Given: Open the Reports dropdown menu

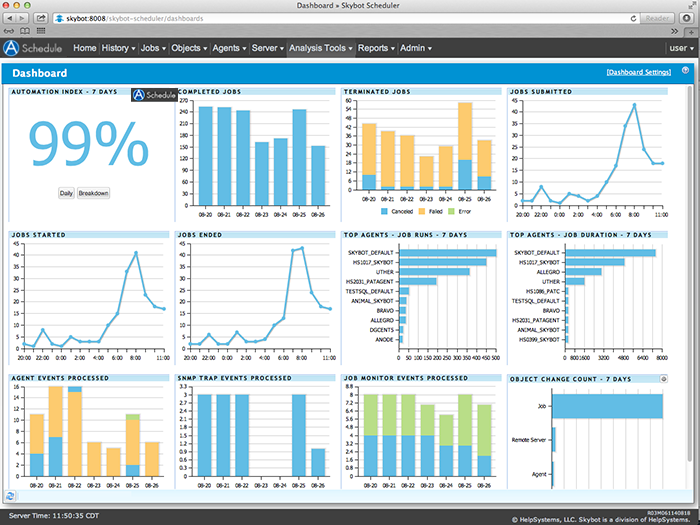Looking at the screenshot, I should [376, 48].
